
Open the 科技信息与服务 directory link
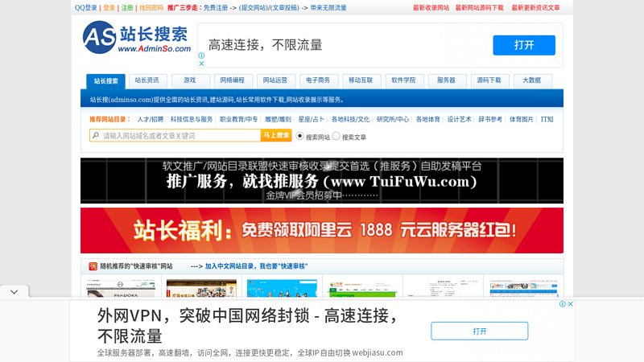coord(192,119)
